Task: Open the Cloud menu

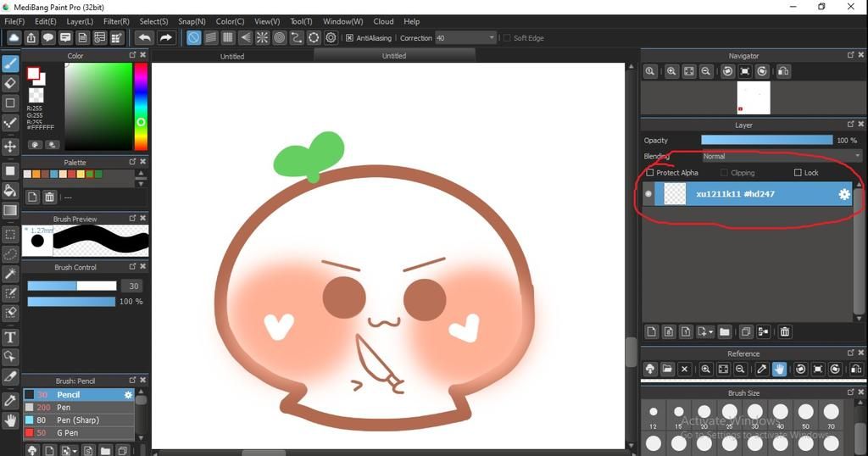Action: tap(383, 21)
